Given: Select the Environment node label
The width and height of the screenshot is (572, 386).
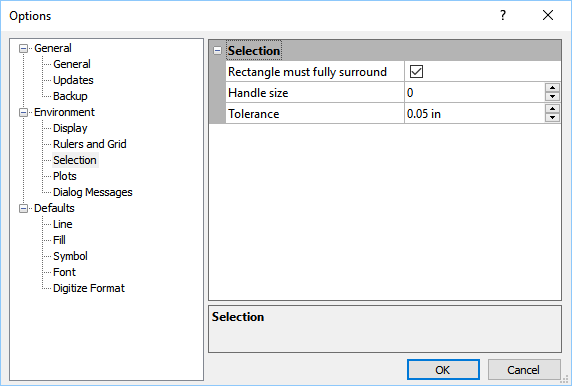Looking at the screenshot, I should tap(65, 112).
